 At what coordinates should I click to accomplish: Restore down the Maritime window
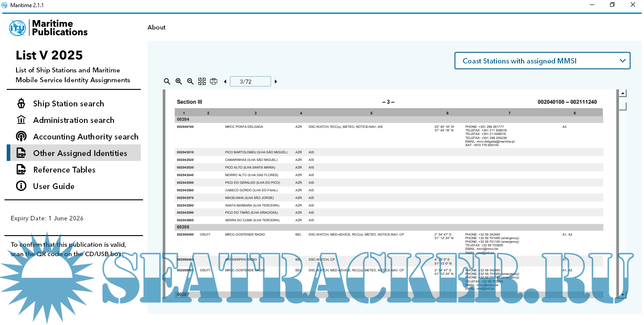612,5
